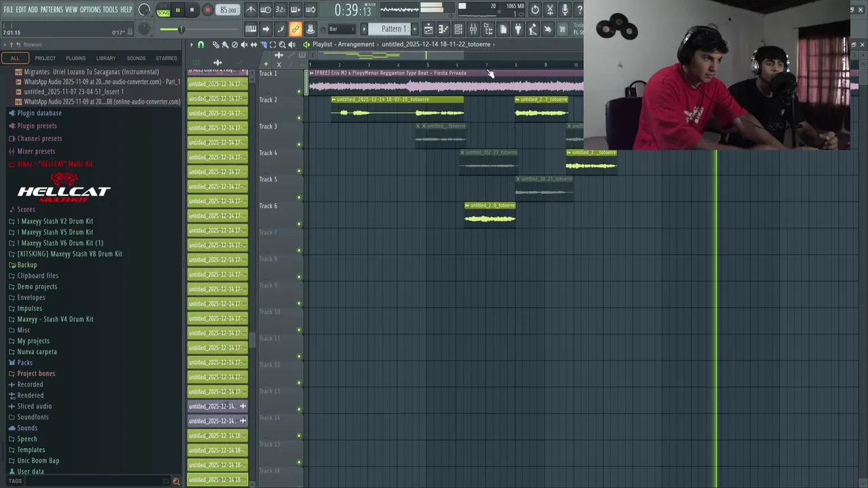Open the PATTERNS menu
Viewport: 868px width, 488px height.
(52, 9)
